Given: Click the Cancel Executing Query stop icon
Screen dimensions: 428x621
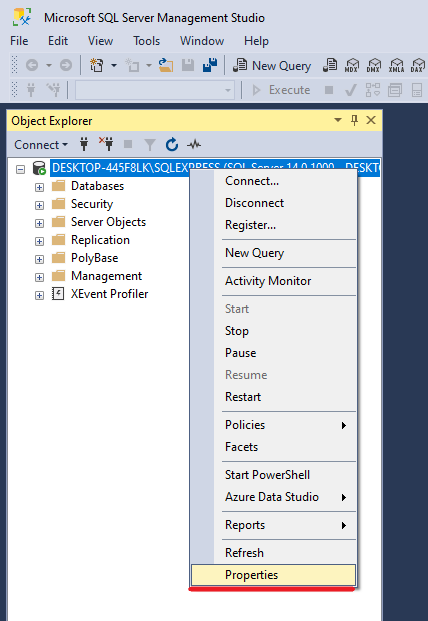Looking at the screenshot, I should 329,90.
